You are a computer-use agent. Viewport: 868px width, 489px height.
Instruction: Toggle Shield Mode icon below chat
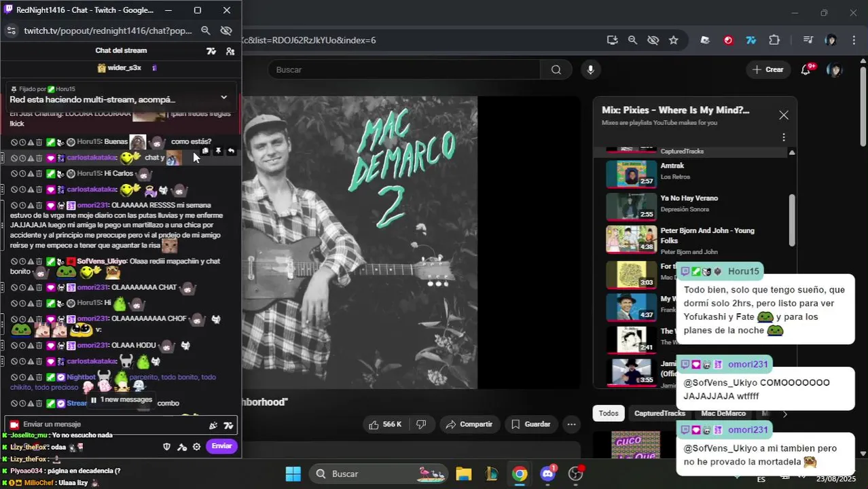[x=167, y=446]
